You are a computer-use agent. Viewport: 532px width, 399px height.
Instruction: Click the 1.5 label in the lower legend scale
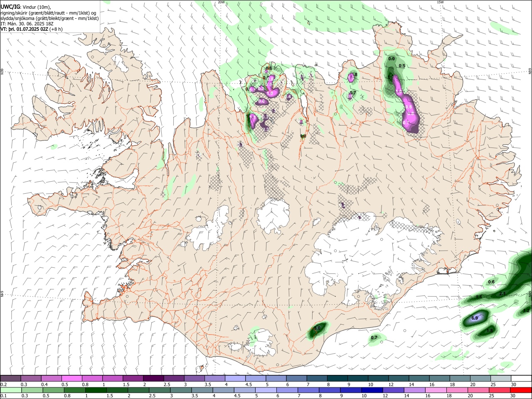pyautogui.click(x=110, y=396)
